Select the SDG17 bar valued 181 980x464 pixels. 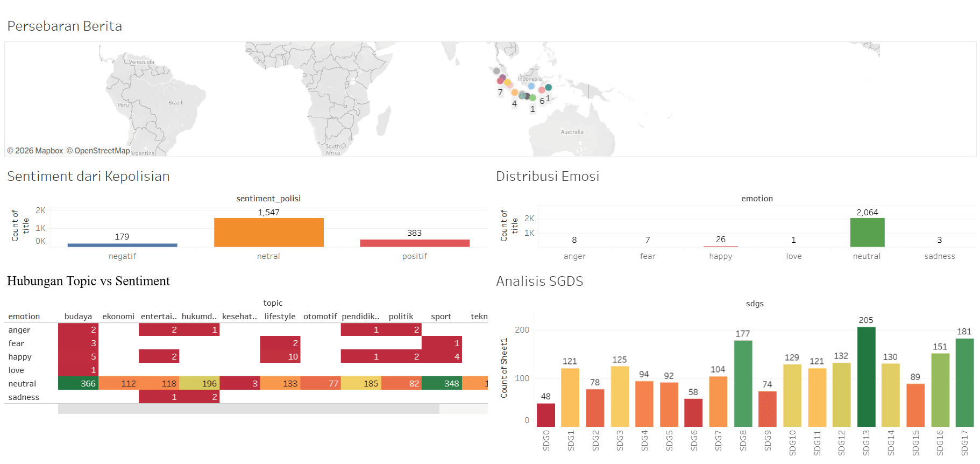pos(964,383)
